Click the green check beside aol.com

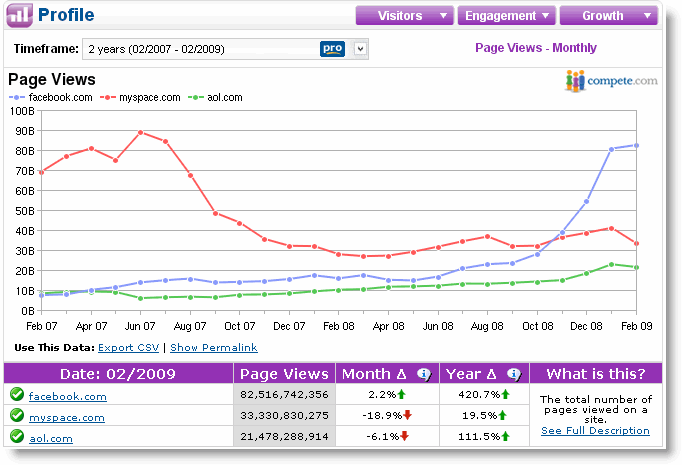pos(17,436)
